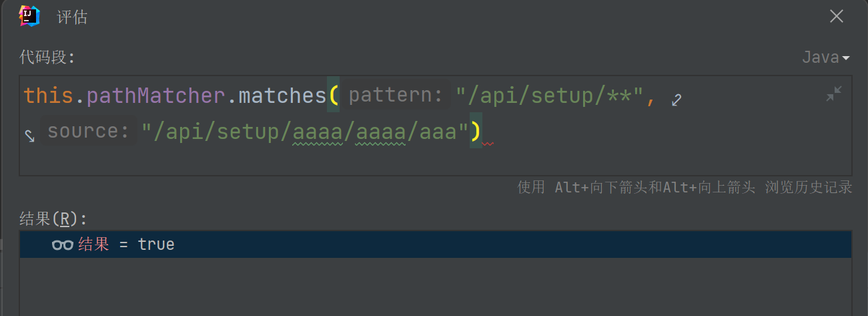Click the "/api/setup/aaaa/aaaa/aaa" string literal
Image resolution: width=868 pixels, height=316 pixels.
[x=305, y=132]
